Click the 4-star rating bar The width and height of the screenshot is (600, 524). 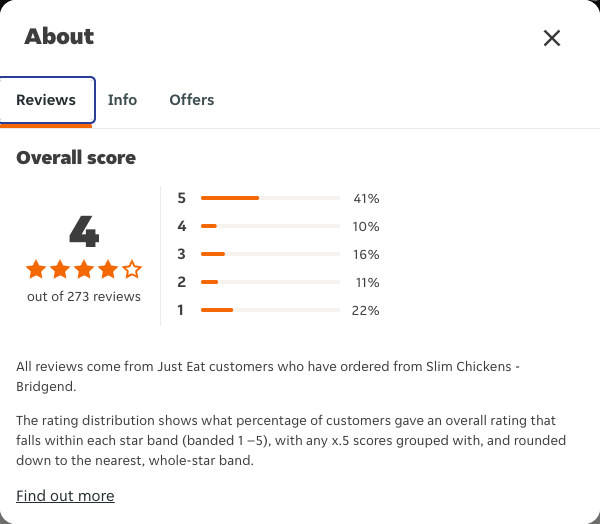coord(270,226)
